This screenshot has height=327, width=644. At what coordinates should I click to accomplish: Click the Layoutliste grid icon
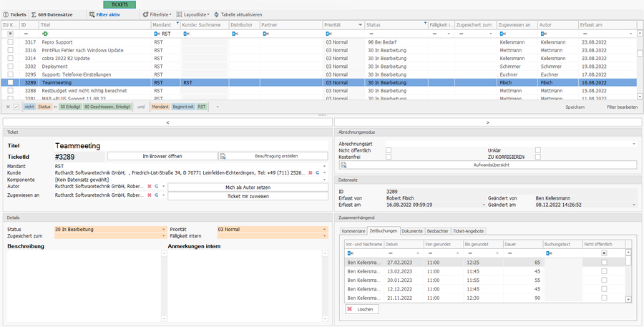point(179,15)
